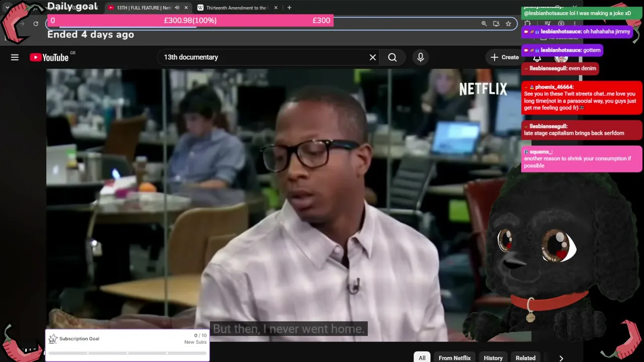Click the Subscription Goal progress bar
The height and width of the screenshot is (362, 644).
[127, 353]
